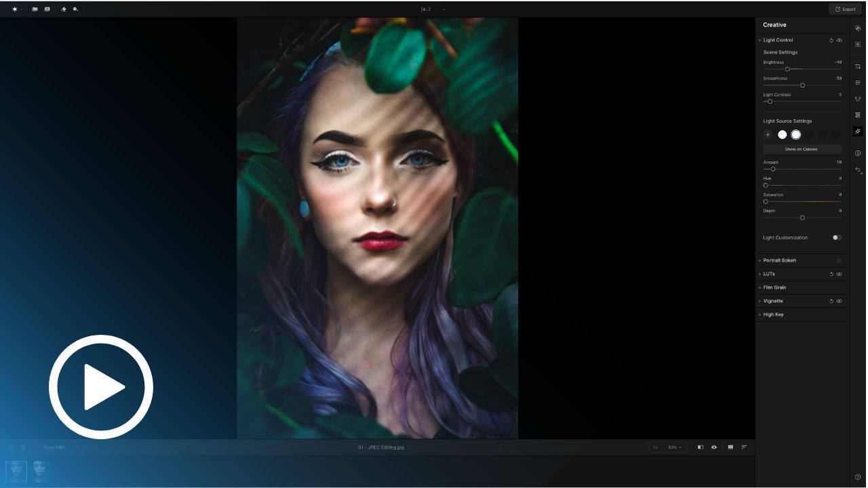This screenshot has height=488, width=868.
Task: Click the Fit zoom button
Action: coord(655,447)
